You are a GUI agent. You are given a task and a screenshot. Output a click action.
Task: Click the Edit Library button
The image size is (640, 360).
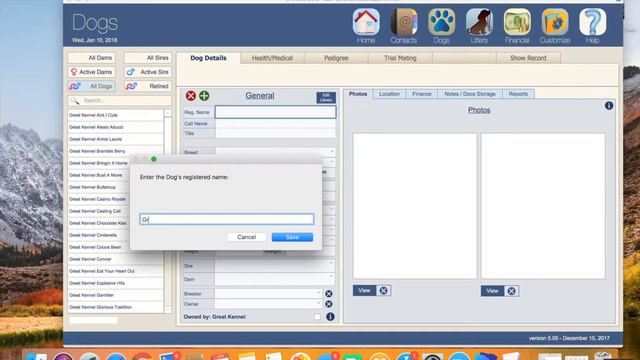(326, 97)
